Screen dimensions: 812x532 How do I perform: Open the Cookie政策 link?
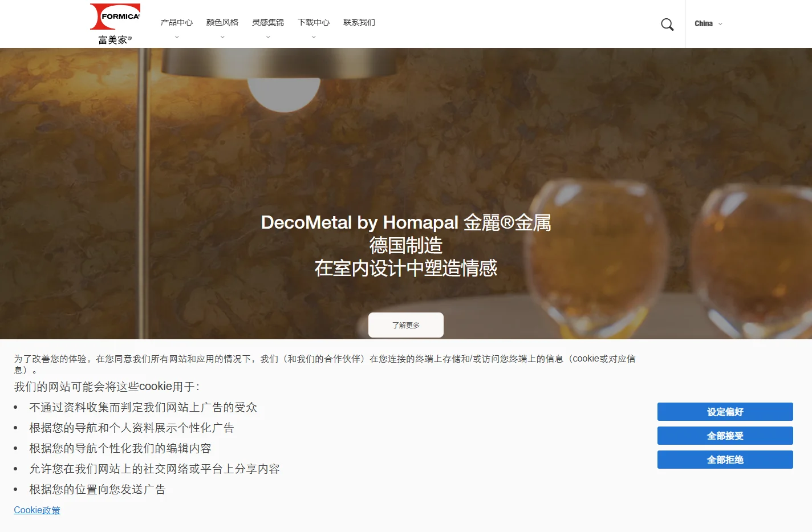[37, 510]
